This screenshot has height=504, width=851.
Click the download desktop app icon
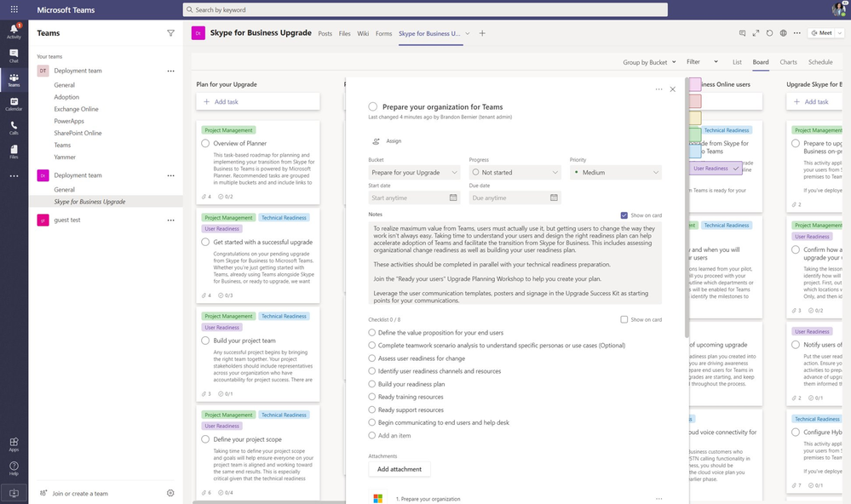click(x=14, y=493)
